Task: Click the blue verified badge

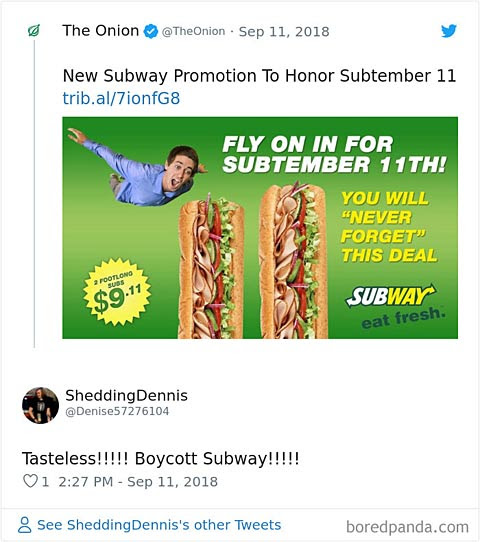Action: click(x=151, y=31)
